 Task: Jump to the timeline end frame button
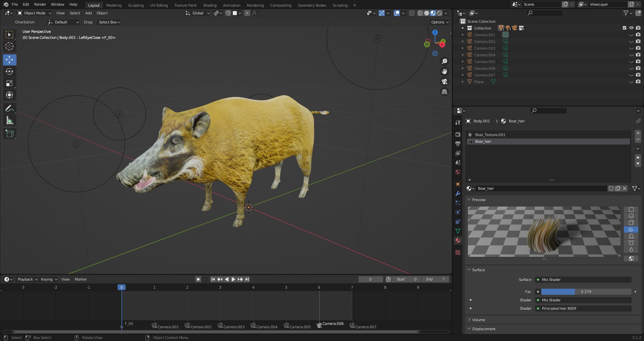(x=247, y=279)
